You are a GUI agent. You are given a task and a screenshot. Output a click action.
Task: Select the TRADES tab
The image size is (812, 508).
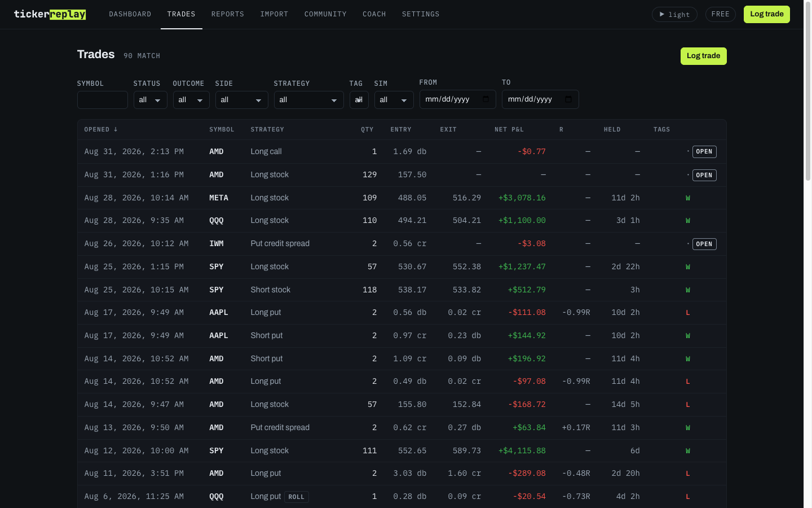pos(182,14)
